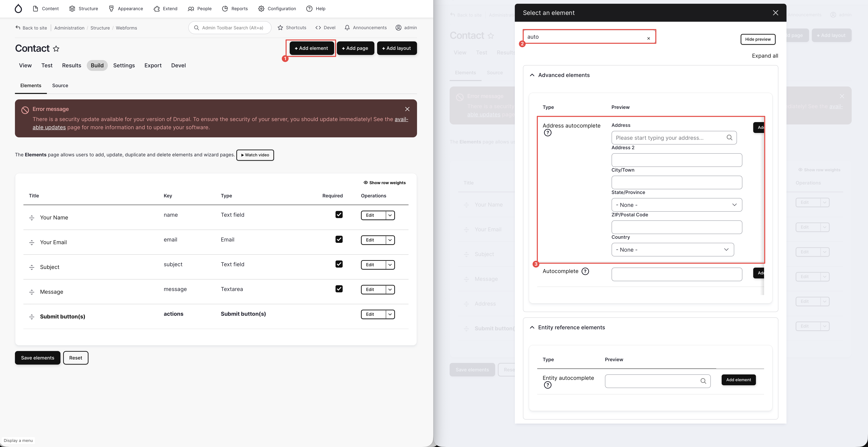Click the drag handle for Your Name row
Image resolution: width=868 pixels, height=447 pixels.
tap(32, 218)
